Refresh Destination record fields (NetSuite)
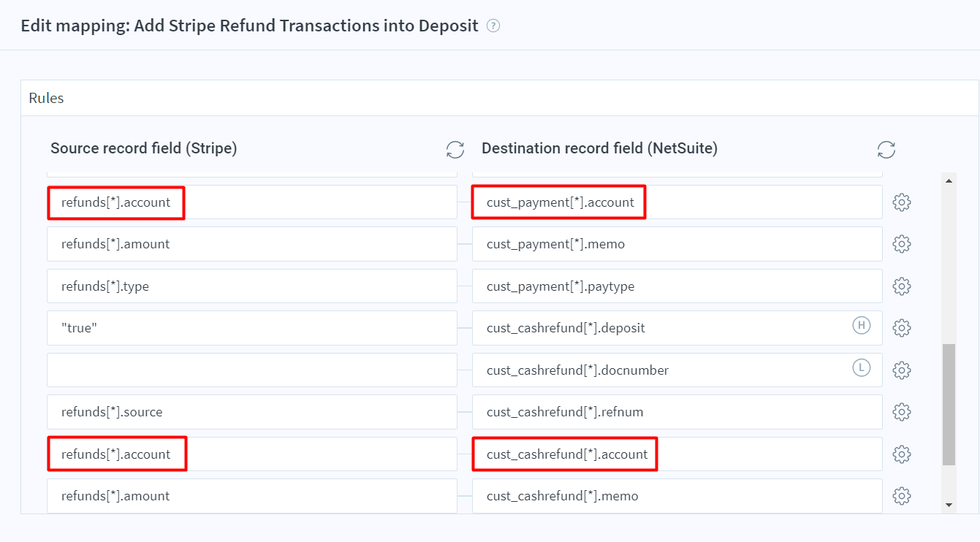This screenshot has height=542, width=980. [x=886, y=150]
